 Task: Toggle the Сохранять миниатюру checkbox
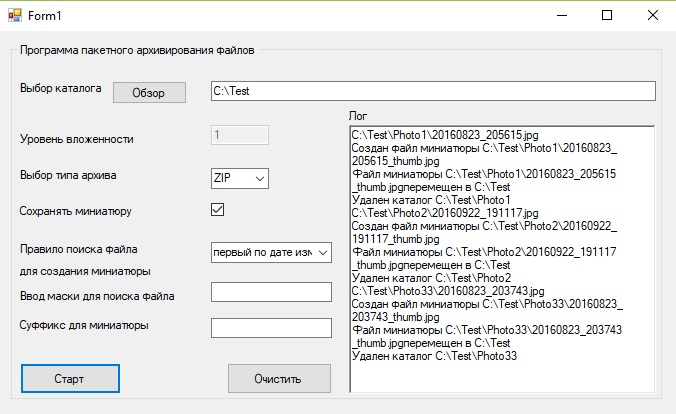click(x=217, y=210)
